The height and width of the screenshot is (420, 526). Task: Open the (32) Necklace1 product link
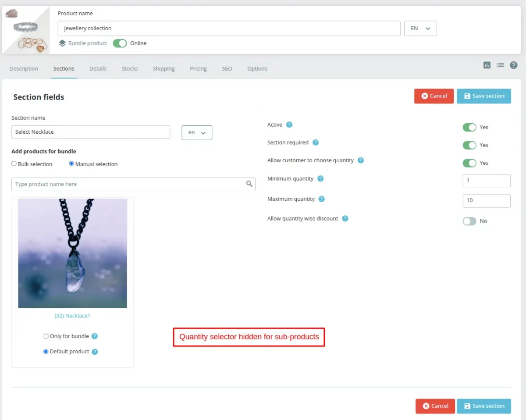tap(72, 316)
